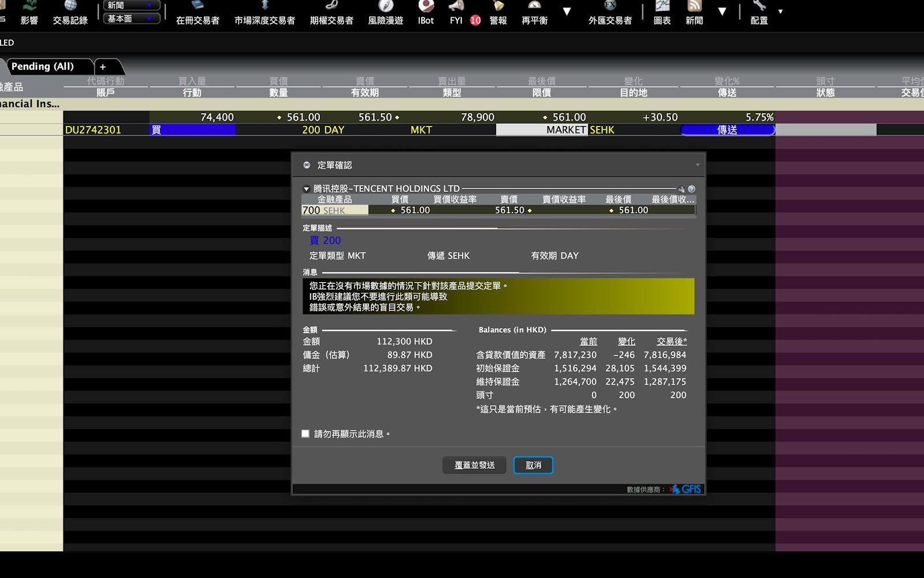924x578 pixels.
Task: Open the 新聞 dropdown in toolbar
Action: tap(132, 5)
